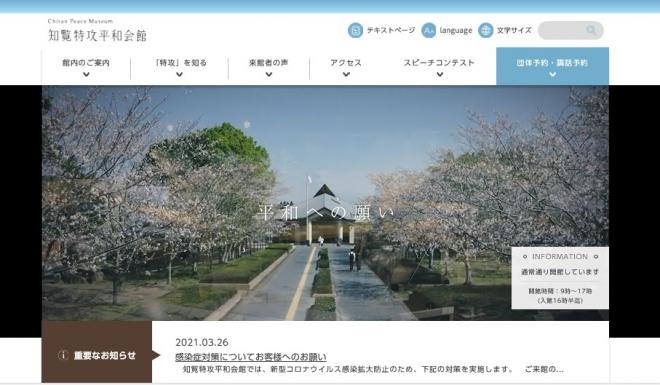
Task: Click the 2021.03.26 date text
Action: 202,342
